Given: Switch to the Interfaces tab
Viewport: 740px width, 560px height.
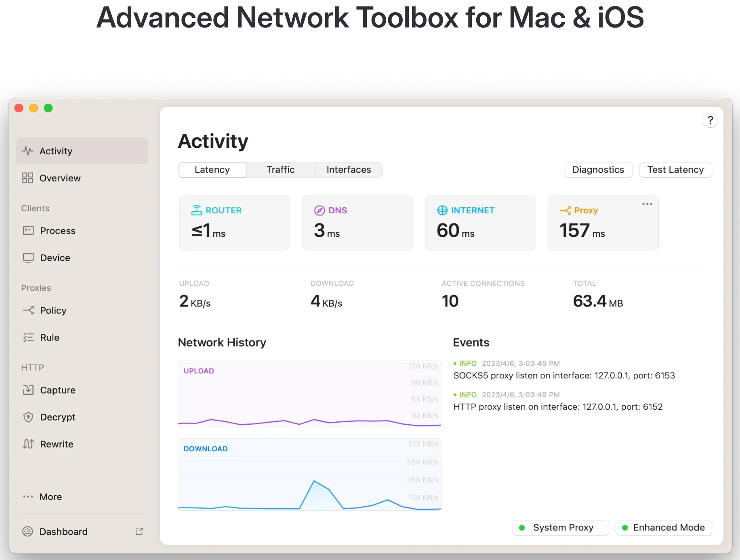Looking at the screenshot, I should [x=349, y=170].
